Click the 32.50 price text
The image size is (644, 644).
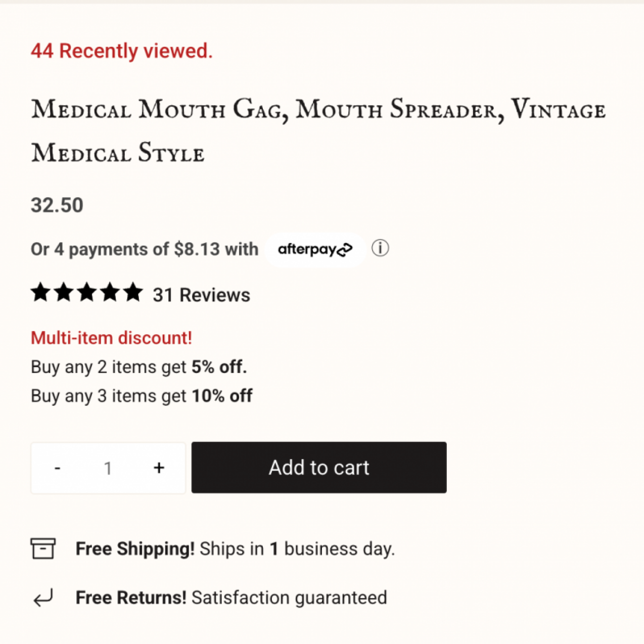click(x=57, y=205)
